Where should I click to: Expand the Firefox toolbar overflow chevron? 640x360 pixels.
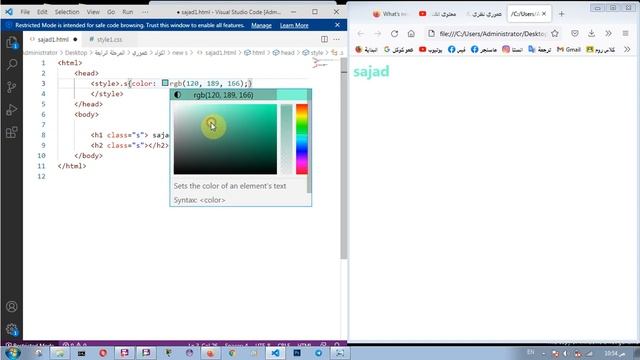coord(608,33)
